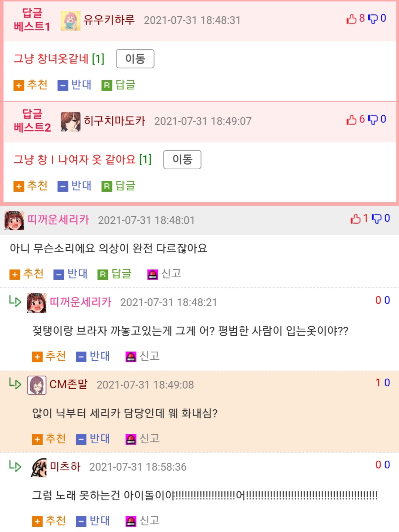Click blue minus 반대 icon under best reply 2
This screenshot has height=532, width=399.
click(x=63, y=186)
